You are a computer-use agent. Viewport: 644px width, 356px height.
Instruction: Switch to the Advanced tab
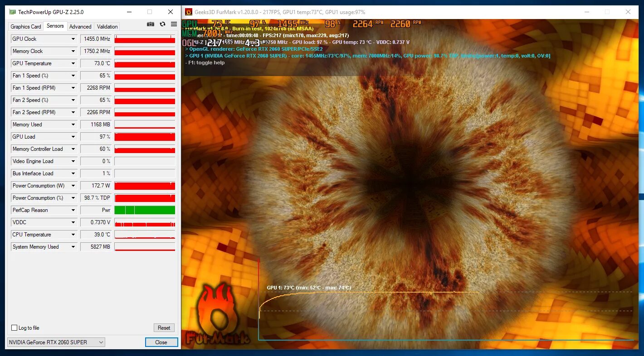point(80,27)
